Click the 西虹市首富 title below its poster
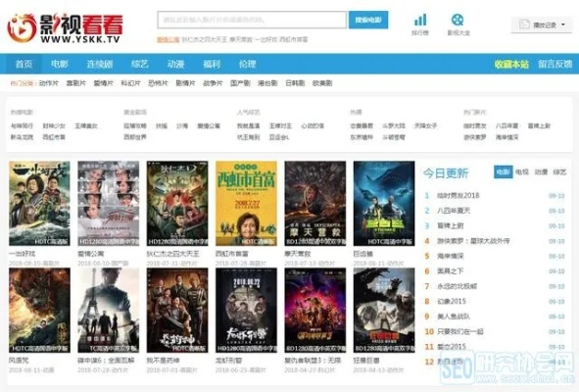 click(x=232, y=254)
